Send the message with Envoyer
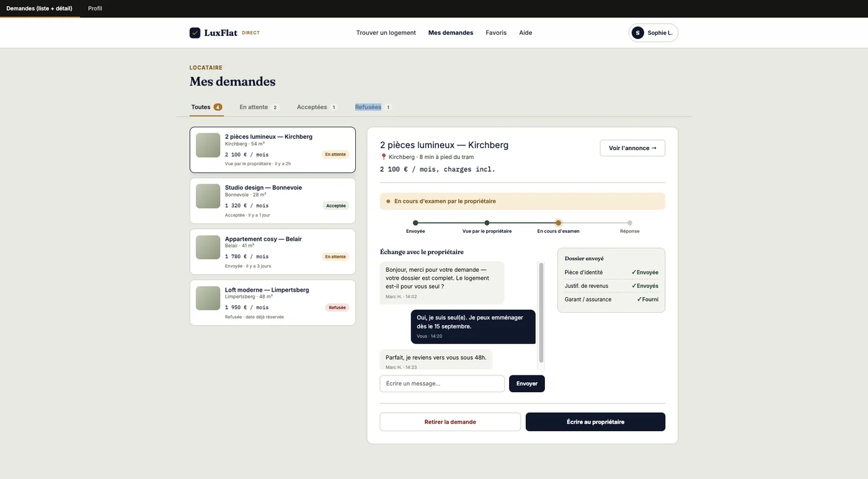This screenshot has width=868, height=479. pos(527,383)
